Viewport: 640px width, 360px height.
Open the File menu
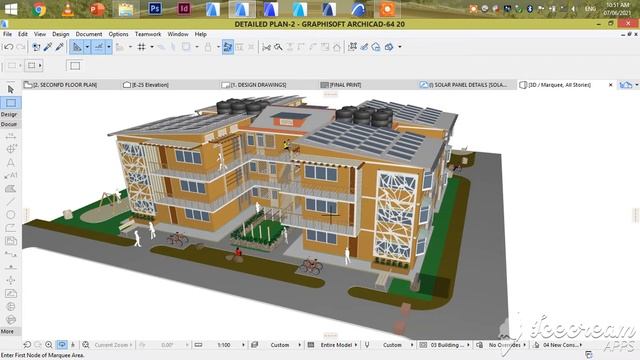7,34
